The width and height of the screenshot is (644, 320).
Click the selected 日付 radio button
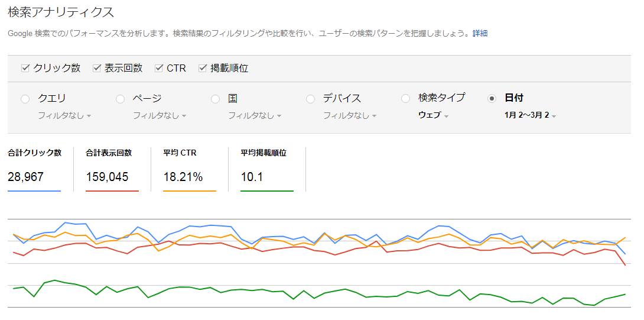[x=492, y=99]
